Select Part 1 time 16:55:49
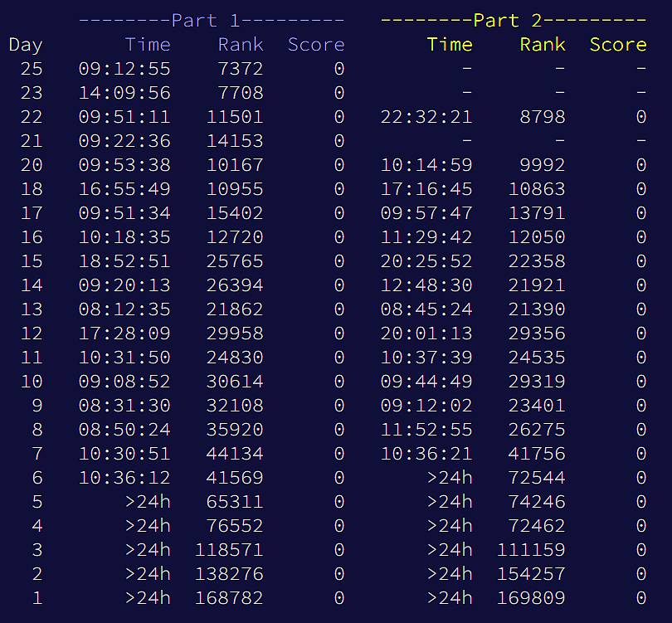Image resolution: width=672 pixels, height=623 pixels. 124,189
